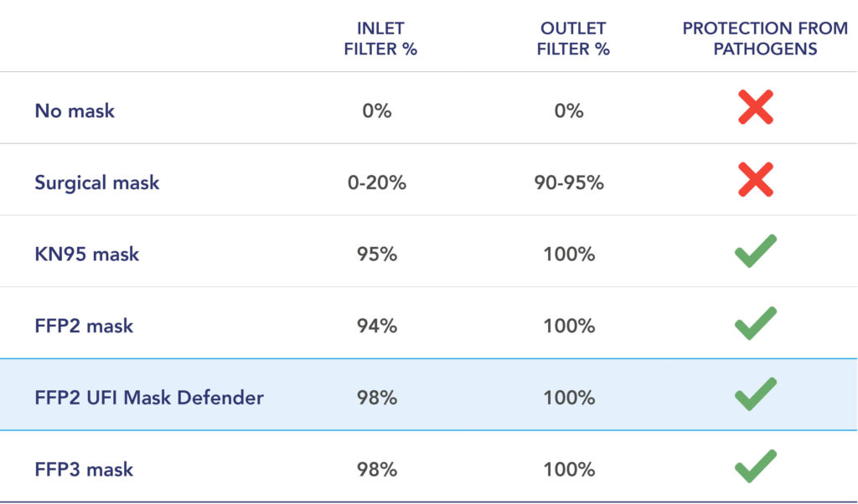This screenshot has width=858, height=504.
Task: Click the 94% inlet filter value
Action: pos(377,326)
